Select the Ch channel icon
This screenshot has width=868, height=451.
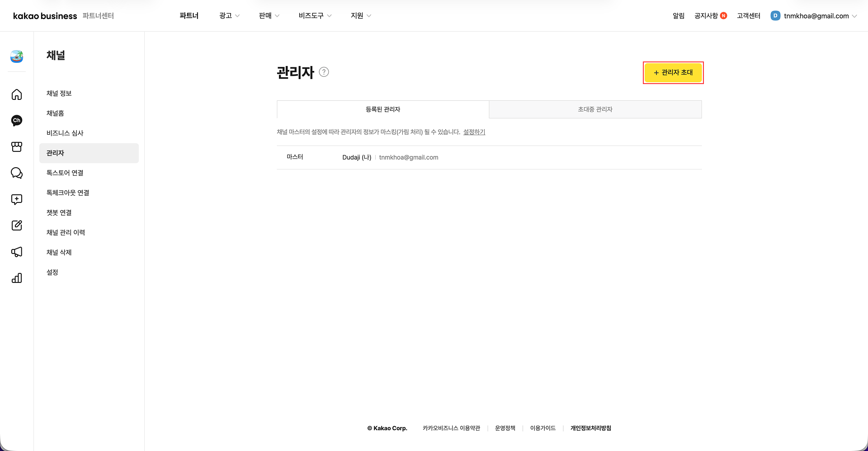point(16,120)
